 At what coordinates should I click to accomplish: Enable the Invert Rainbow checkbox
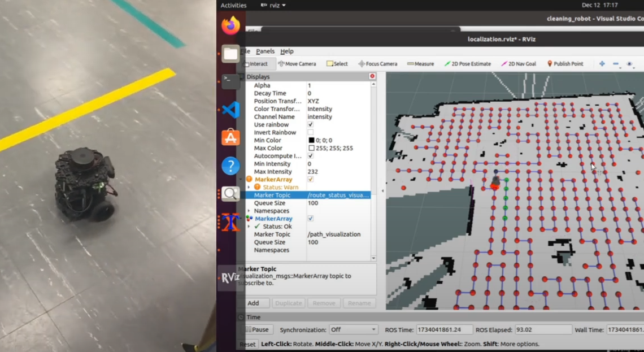pyautogui.click(x=311, y=133)
